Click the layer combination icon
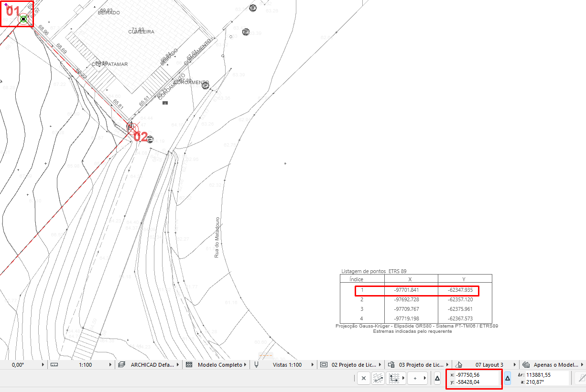Image resolution: width=586 pixels, height=392 pixels. coord(121,364)
